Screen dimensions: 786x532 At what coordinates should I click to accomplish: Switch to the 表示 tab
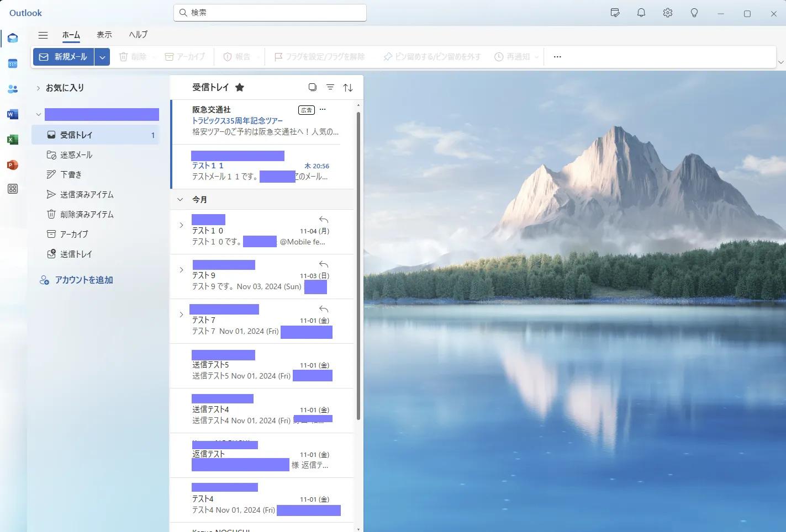pyautogui.click(x=104, y=35)
